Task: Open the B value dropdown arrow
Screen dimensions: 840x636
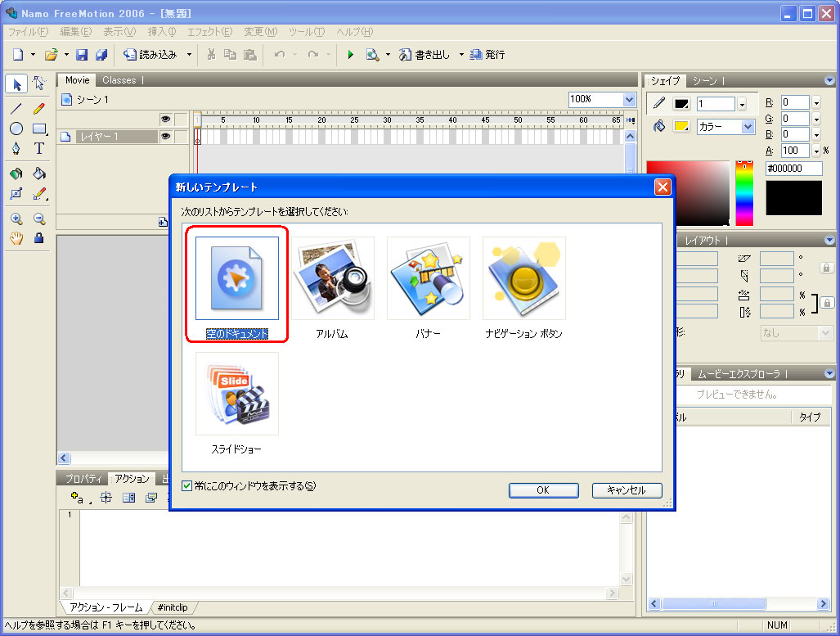Action: coord(816,134)
